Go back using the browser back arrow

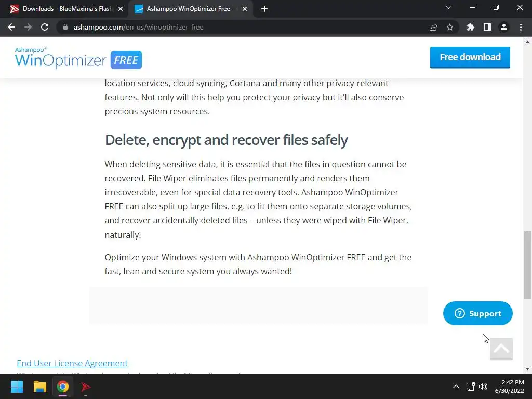(x=11, y=27)
